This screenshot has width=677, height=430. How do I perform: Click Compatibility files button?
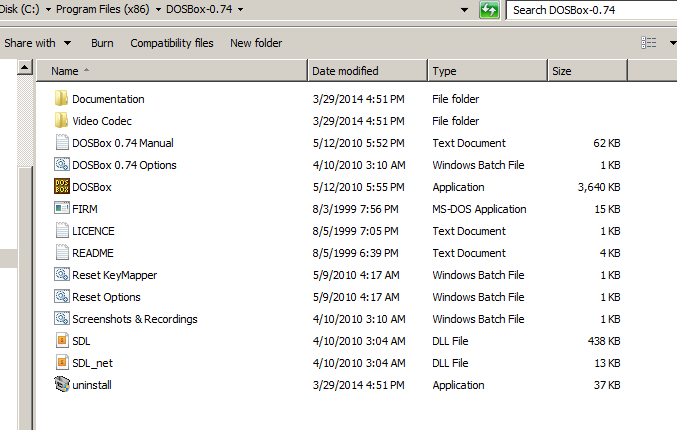(x=172, y=43)
